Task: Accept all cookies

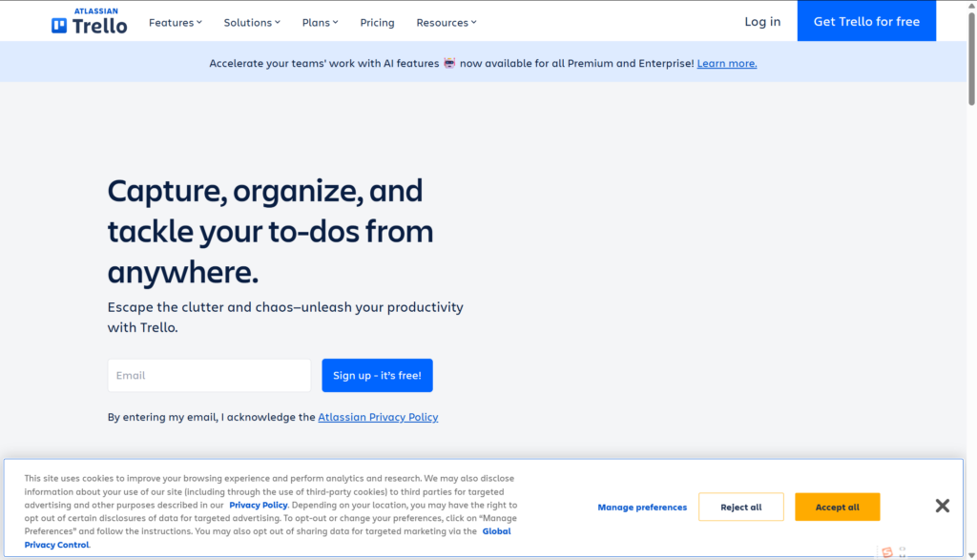Action: point(837,508)
